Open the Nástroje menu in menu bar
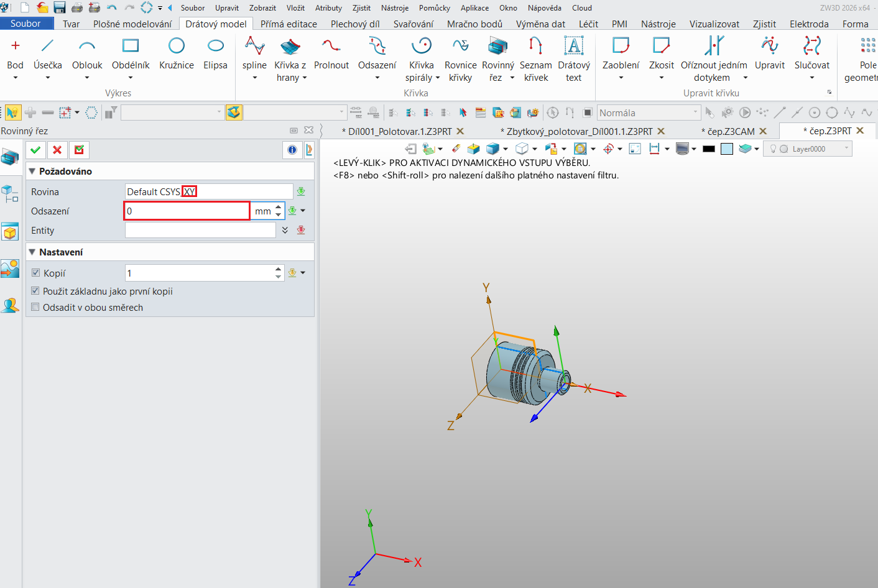This screenshot has height=588, width=878. [x=395, y=8]
